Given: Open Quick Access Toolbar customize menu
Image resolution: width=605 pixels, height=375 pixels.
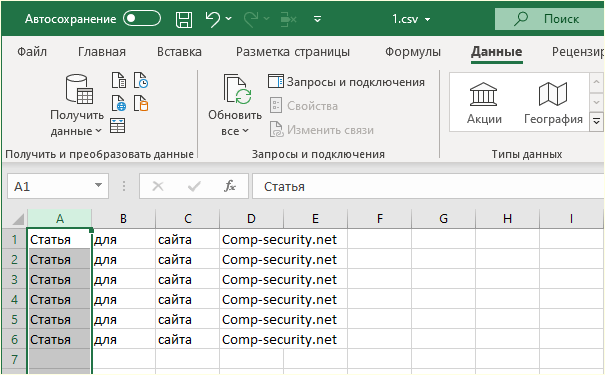Looking at the screenshot, I should click(317, 19).
